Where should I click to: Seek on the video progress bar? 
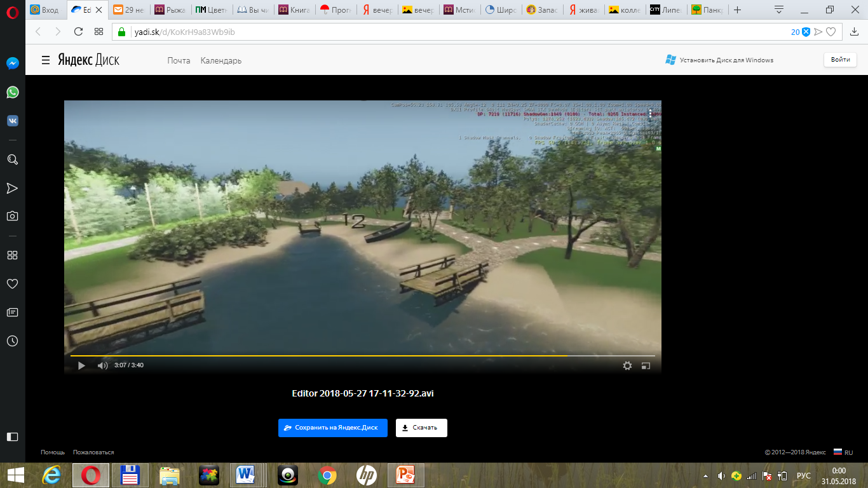click(x=362, y=356)
